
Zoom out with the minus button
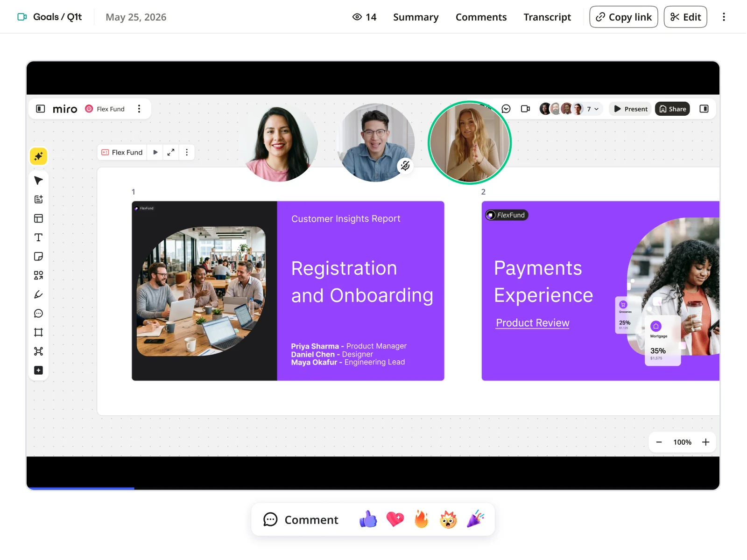[x=659, y=442]
